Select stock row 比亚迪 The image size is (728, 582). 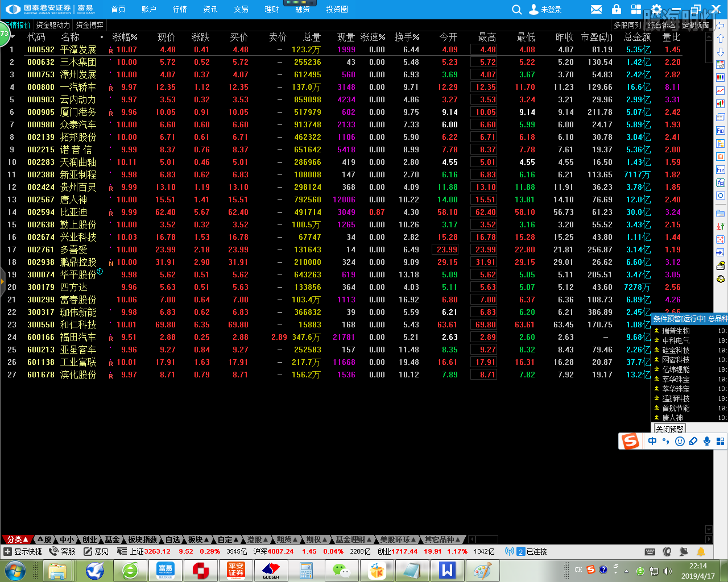[x=355, y=212]
